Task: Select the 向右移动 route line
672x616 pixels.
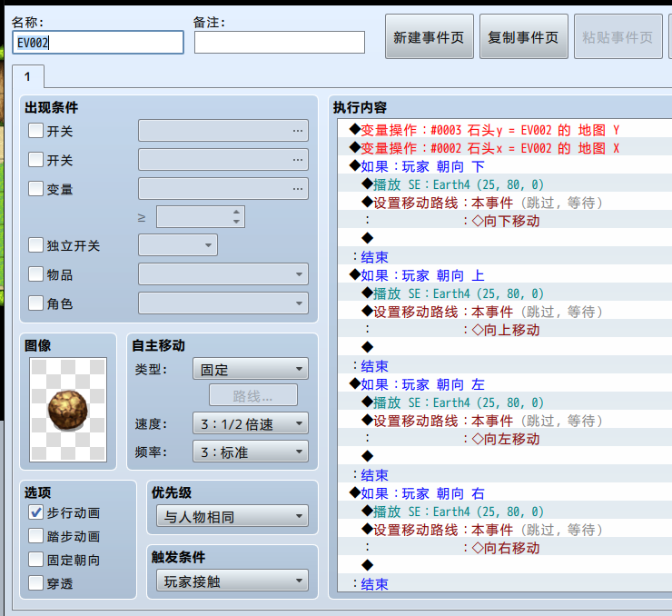Action: point(504,548)
